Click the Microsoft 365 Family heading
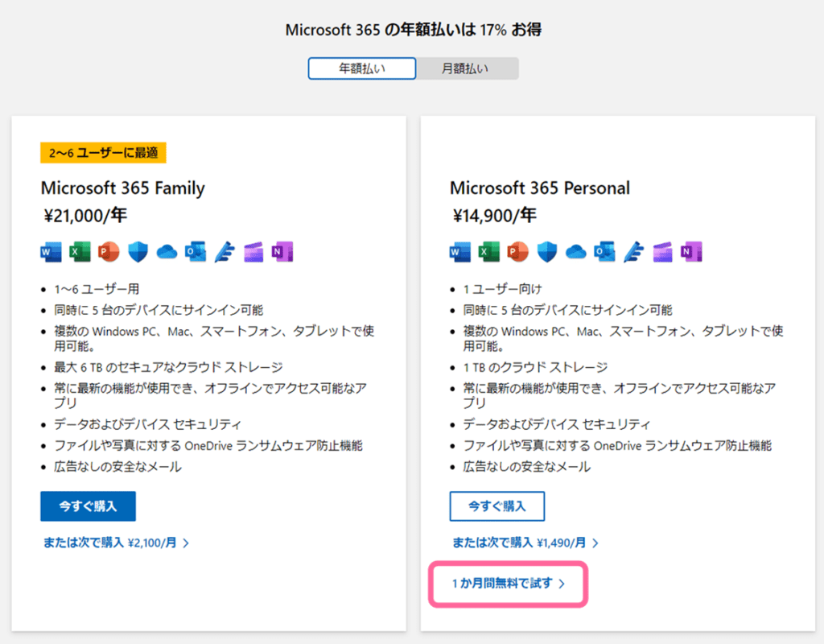Viewport: 824px width, 644px height. tap(123, 188)
